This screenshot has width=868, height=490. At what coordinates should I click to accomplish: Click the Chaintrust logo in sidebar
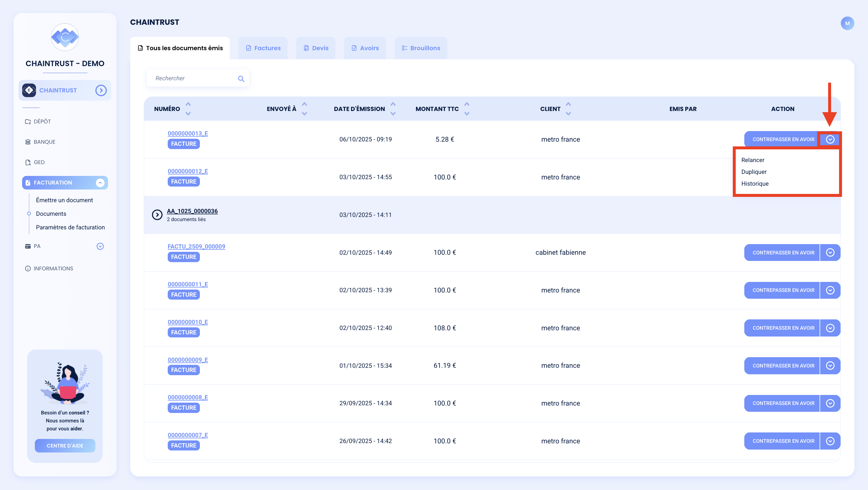pyautogui.click(x=65, y=37)
